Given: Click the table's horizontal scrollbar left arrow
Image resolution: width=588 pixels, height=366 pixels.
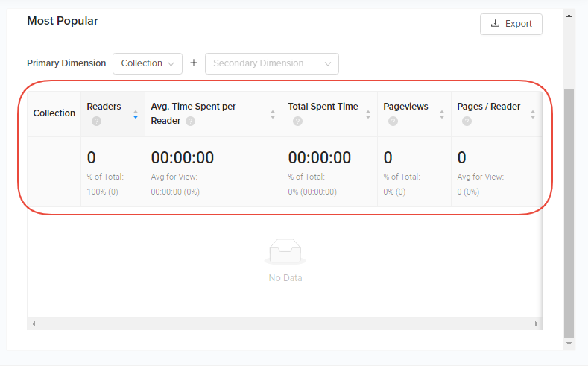Looking at the screenshot, I should coord(33,324).
